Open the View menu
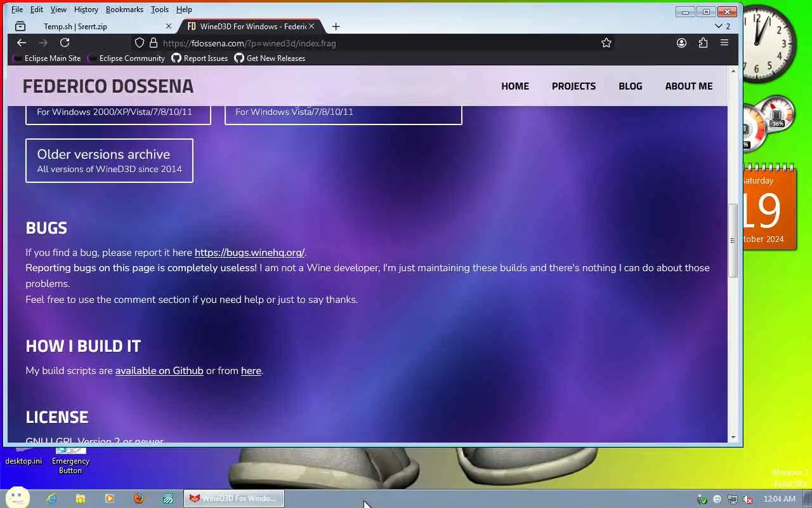This screenshot has height=508, width=812. pyautogui.click(x=58, y=10)
